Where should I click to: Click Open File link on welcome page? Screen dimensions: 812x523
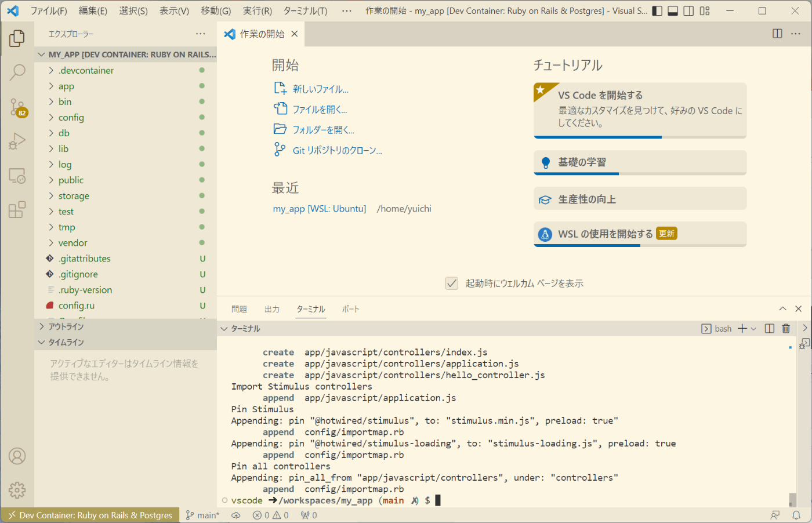point(310,109)
